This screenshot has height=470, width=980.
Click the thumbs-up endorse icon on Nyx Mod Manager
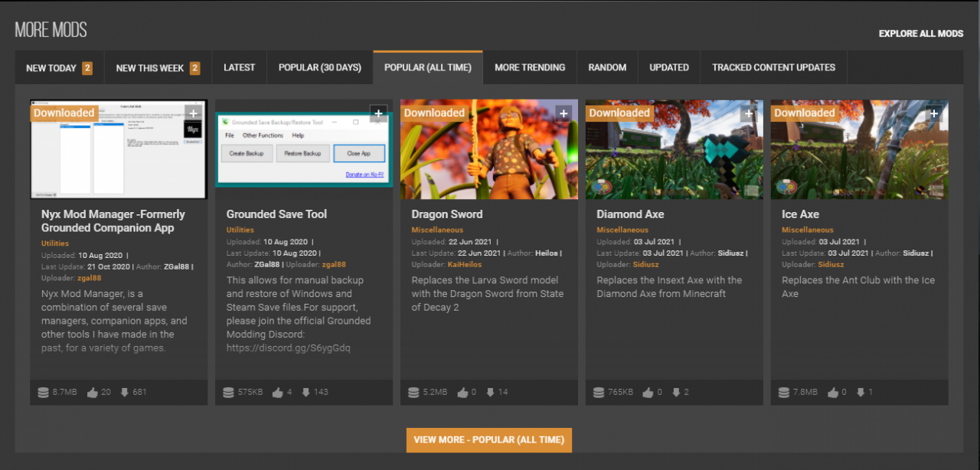pos(93,393)
